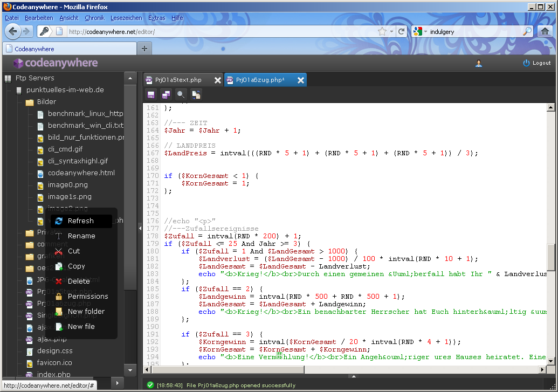The height and width of the screenshot is (392, 558).
Task: Reload the page with refresh icon
Action: coord(402,32)
